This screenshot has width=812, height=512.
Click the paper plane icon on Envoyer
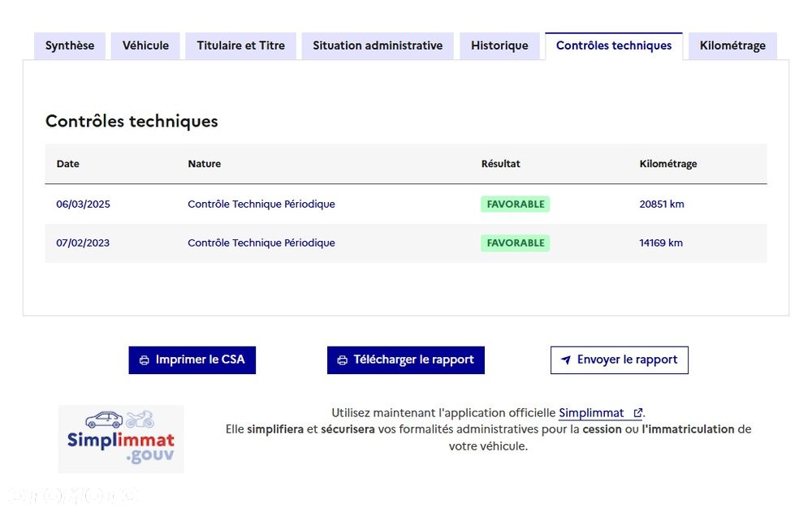point(566,360)
